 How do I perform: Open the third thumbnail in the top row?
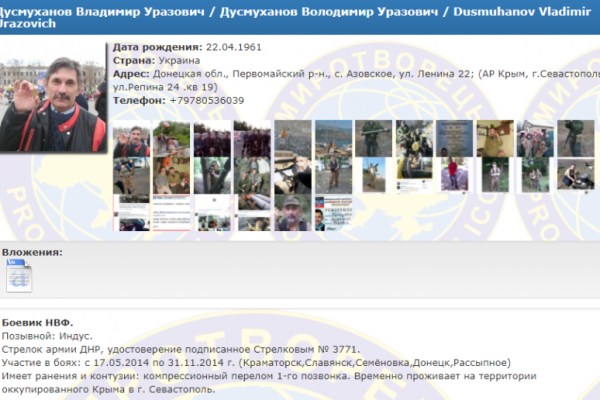(211, 138)
